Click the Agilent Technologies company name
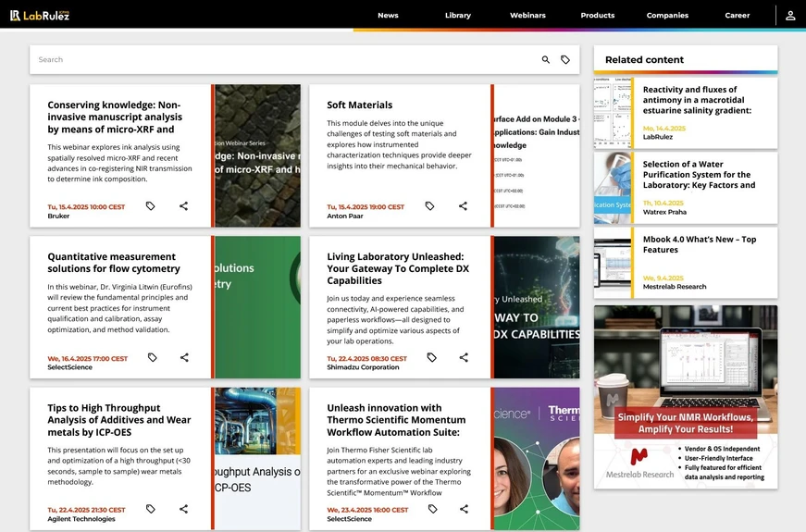Image resolution: width=806 pixels, height=532 pixels. pos(81,519)
